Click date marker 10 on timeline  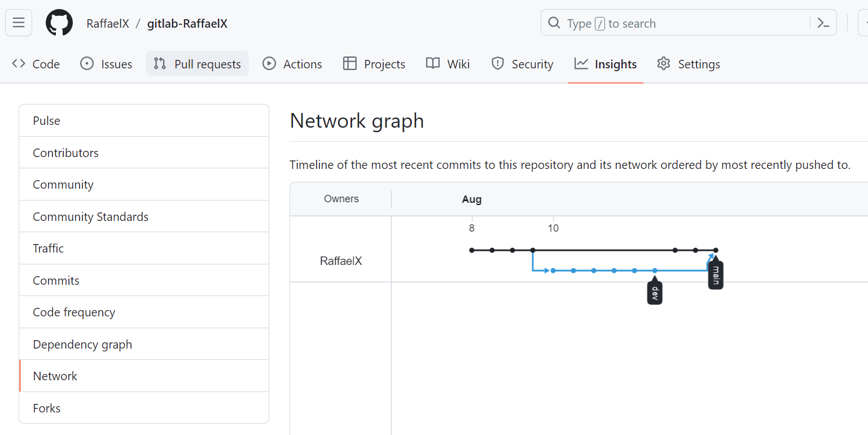pos(553,228)
